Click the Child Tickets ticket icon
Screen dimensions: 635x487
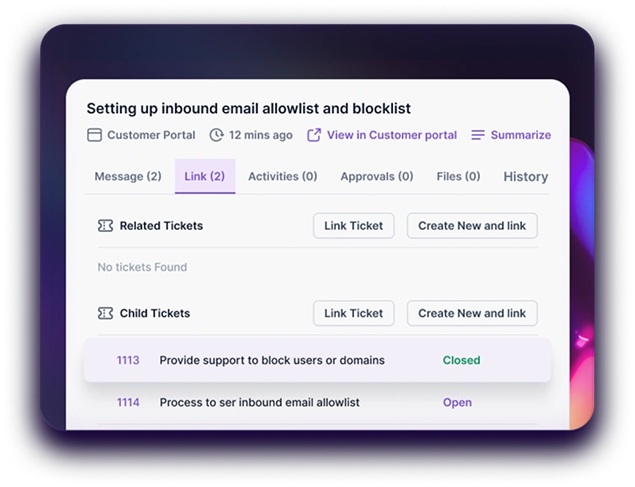(x=105, y=313)
